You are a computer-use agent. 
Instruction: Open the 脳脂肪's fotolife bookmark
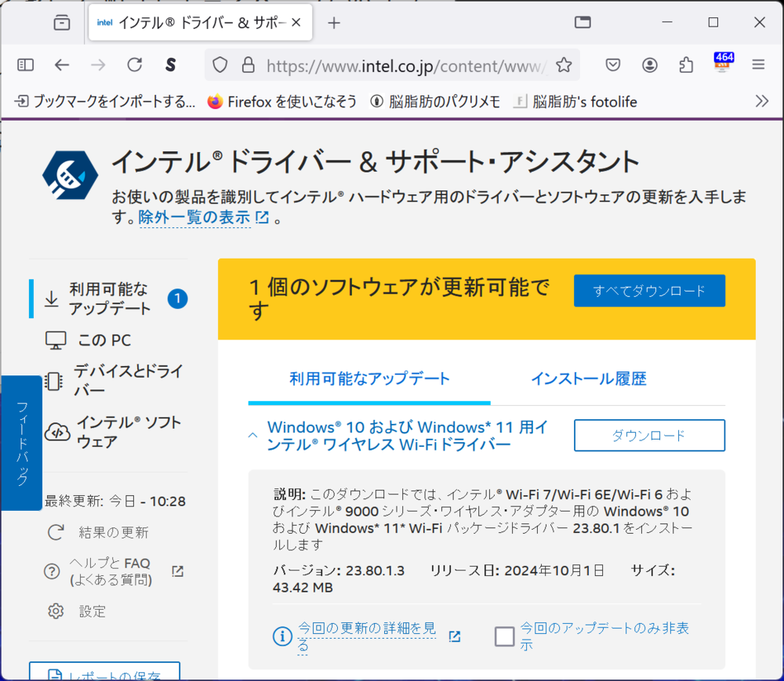pyautogui.click(x=576, y=101)
